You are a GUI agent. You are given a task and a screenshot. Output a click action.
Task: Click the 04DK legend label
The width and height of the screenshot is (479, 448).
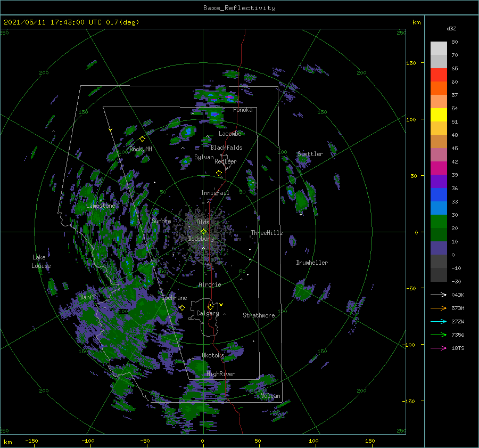pyautogui.click(x=458, y=295)
